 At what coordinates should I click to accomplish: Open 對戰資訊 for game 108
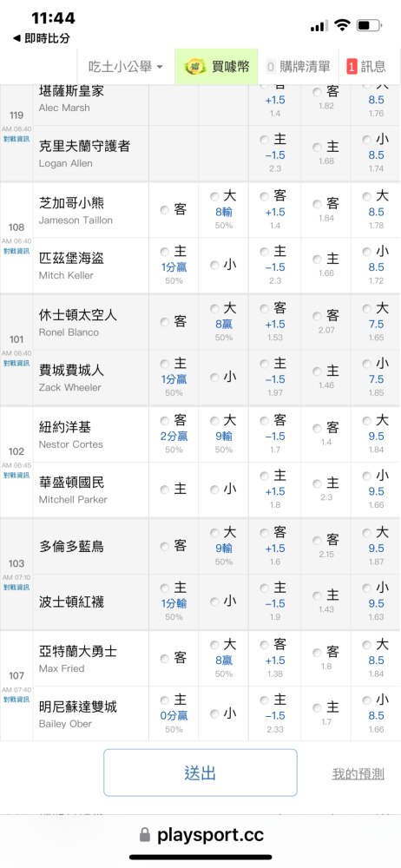coord(16,251)
